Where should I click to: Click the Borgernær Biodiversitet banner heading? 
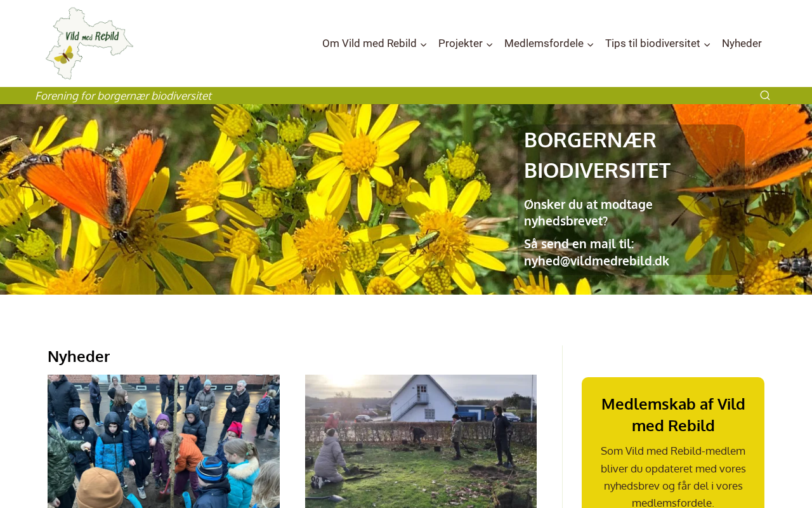[x=597, y=155]
